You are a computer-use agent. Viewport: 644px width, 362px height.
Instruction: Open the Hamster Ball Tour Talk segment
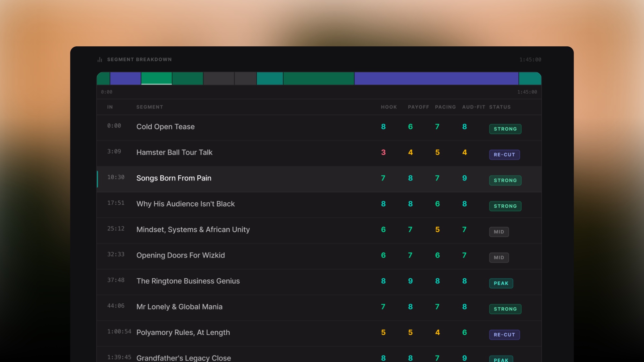(174, 152)
